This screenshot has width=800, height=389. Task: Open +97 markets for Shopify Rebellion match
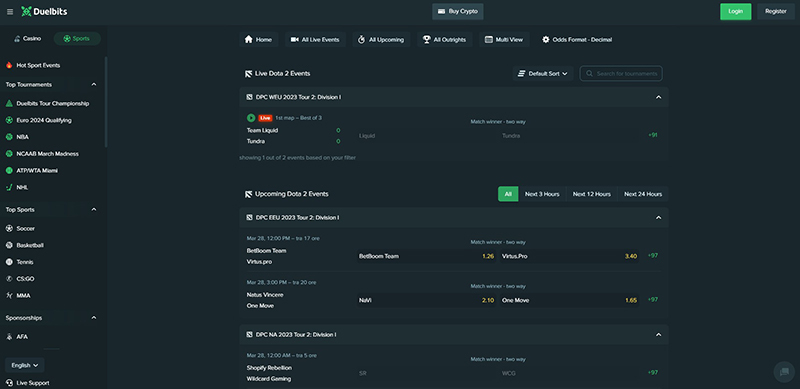pyautogui.click(x=653, y=373)
